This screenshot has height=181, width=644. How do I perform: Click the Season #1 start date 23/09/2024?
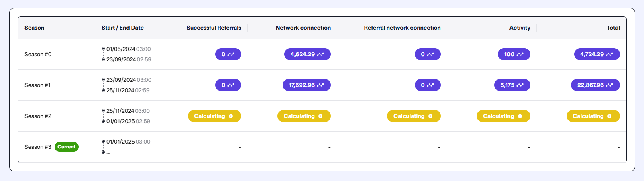[121, 80]
